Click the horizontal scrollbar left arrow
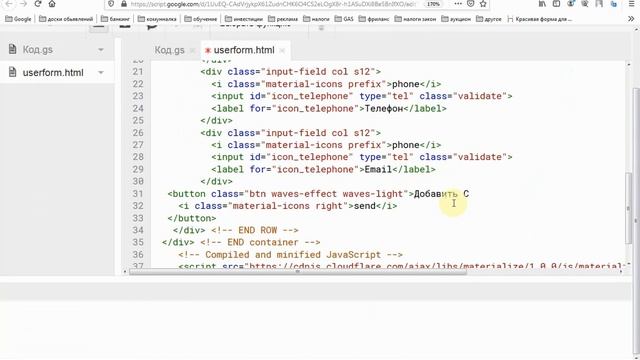Screen dimensions: 640x360 [x=124, y=272]
